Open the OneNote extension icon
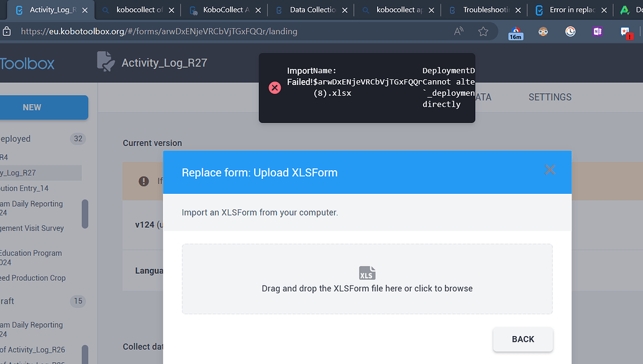Screen dimensions: 643x364 pyautogui.click(x=598, y=32)
